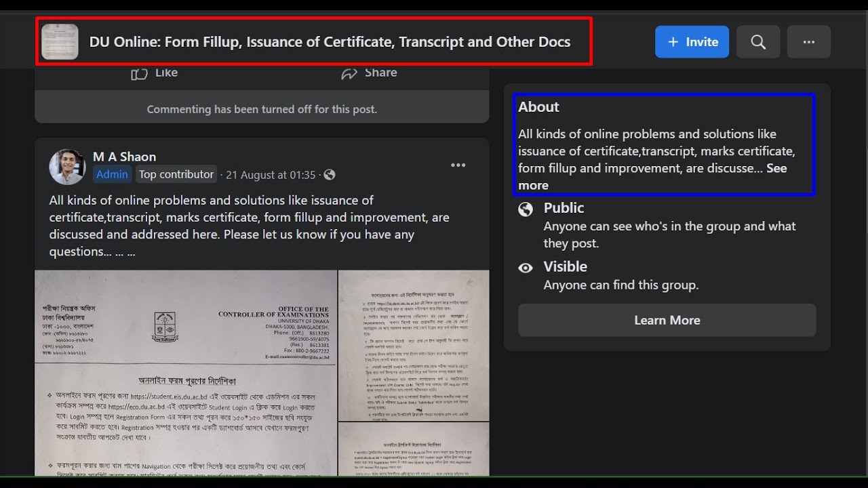Click the Top contributor badge

(176, 174)
